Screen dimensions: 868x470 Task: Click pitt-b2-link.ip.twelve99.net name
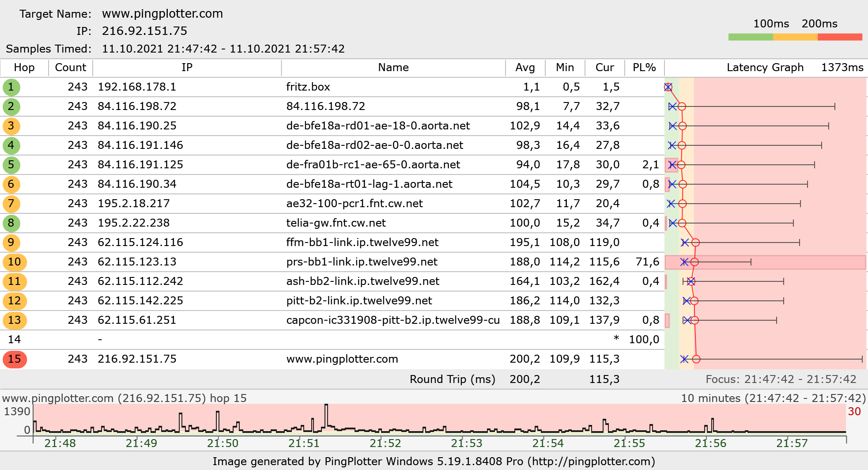tap(359, 301)
